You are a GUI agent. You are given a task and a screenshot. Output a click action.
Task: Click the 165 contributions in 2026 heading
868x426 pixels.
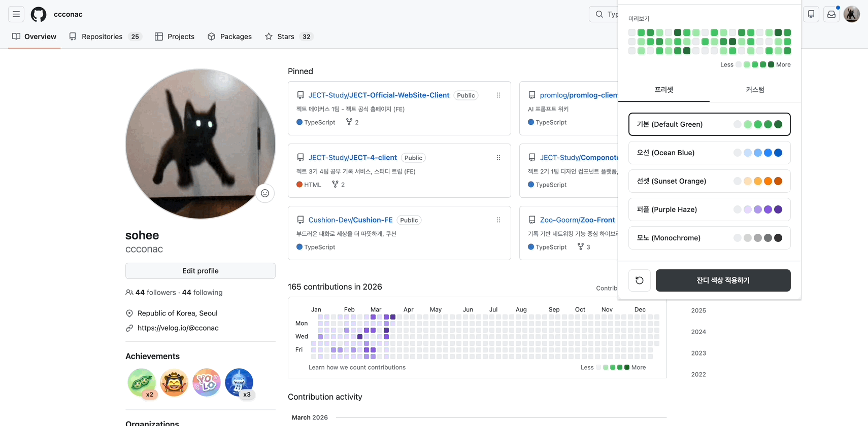click(x=335, y=287)
